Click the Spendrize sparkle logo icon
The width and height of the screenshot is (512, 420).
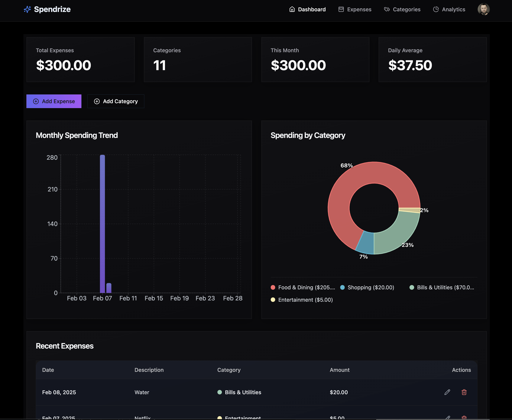point(27,9)
